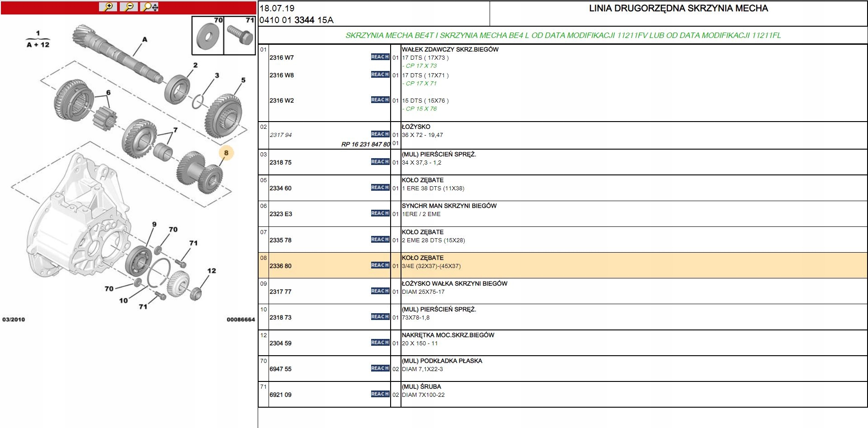
Task: Select the washer 70 inset thumbnail
Action: point(208,35)
